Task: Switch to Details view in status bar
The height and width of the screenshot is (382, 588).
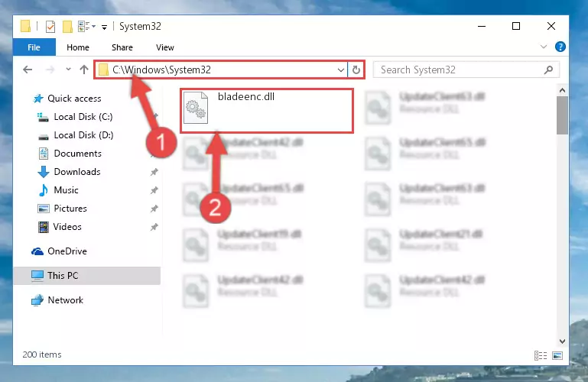Action: [x=541, y=355]
